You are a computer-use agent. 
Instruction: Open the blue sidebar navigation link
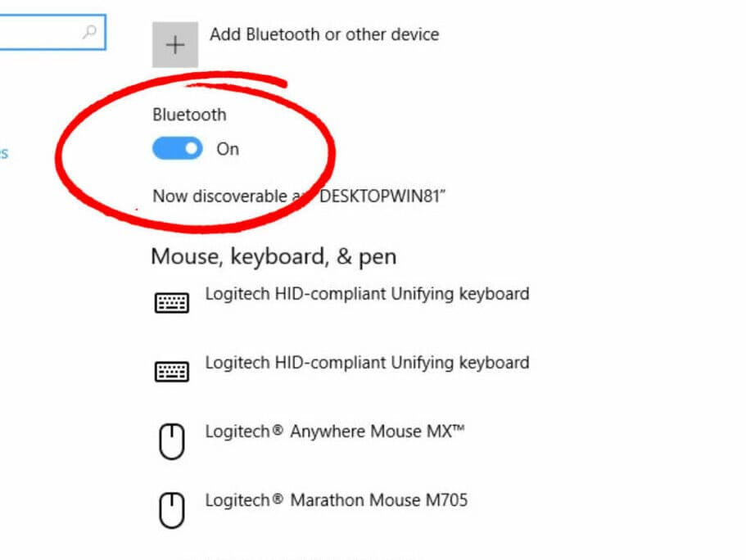3,151
